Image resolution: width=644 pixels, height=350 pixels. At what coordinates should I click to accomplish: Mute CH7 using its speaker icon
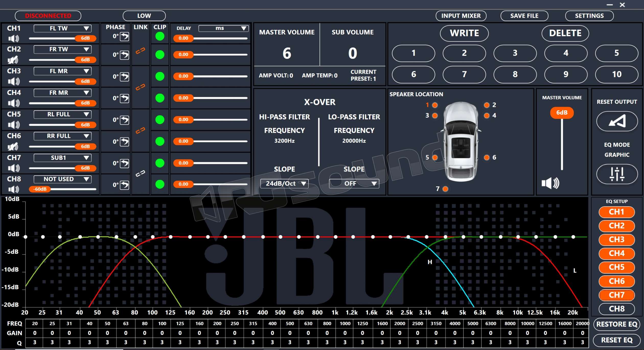(x=13, y=168)
